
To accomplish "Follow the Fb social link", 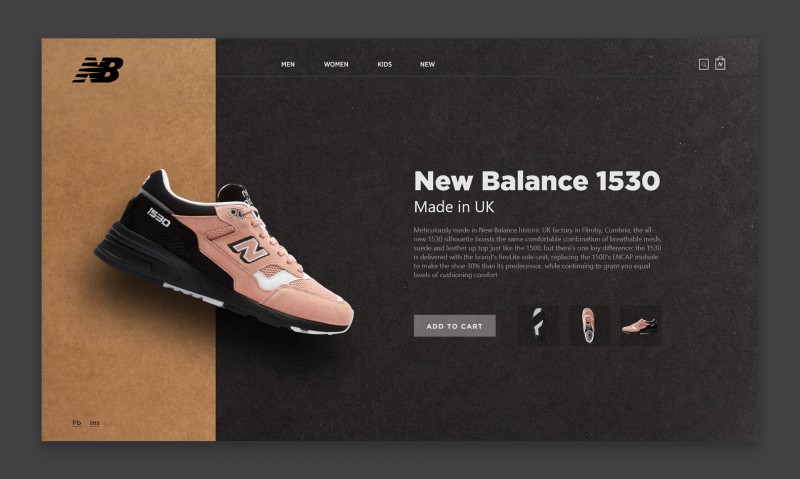I will (77, 423).
